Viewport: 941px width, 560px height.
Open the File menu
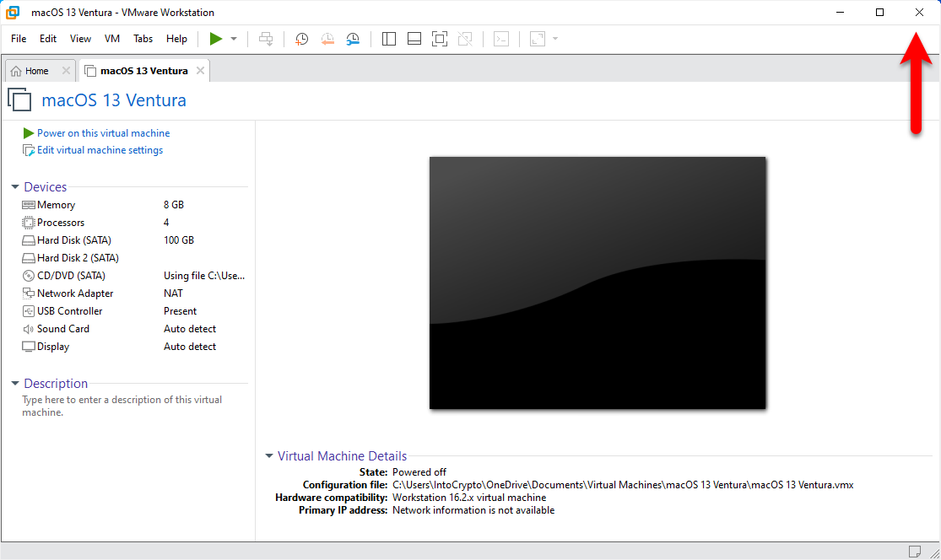[19, 38]
